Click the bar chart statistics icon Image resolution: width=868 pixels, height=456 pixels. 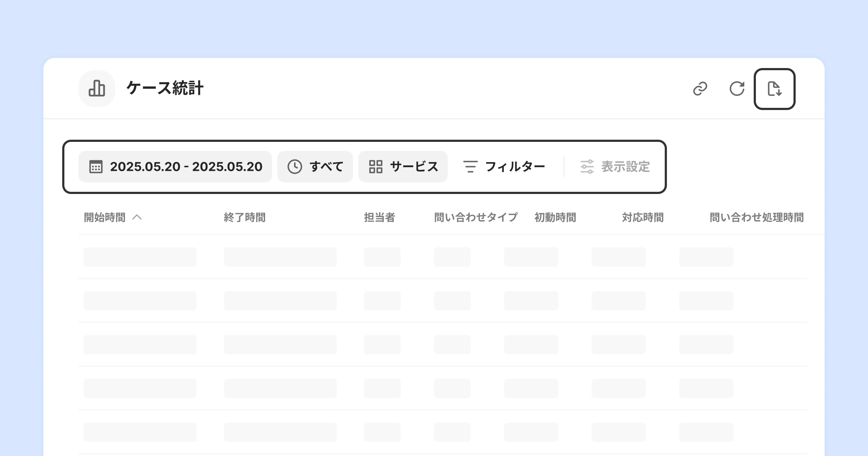97,89
